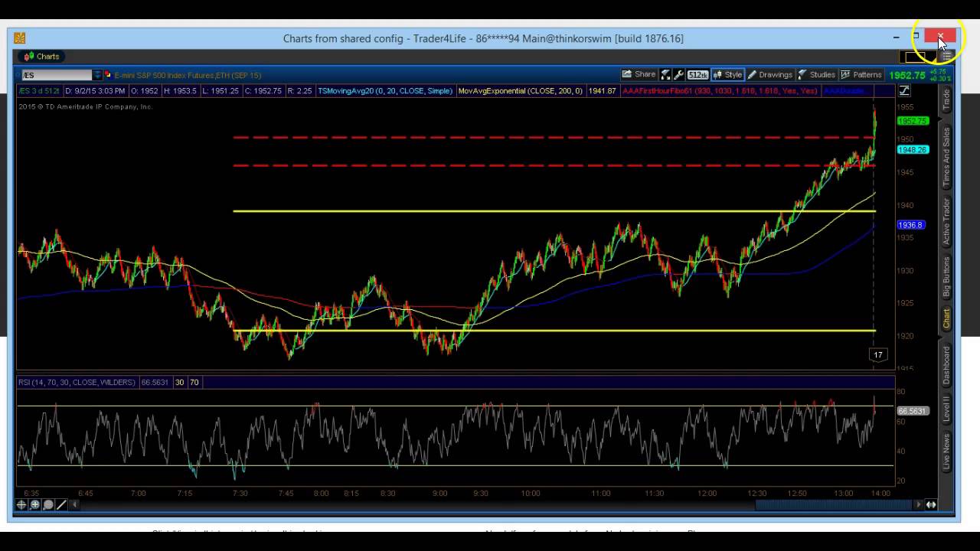Screen dimensions: 980x551
Task: Open the Times And Sales side tab
Action: pos(946,158)
